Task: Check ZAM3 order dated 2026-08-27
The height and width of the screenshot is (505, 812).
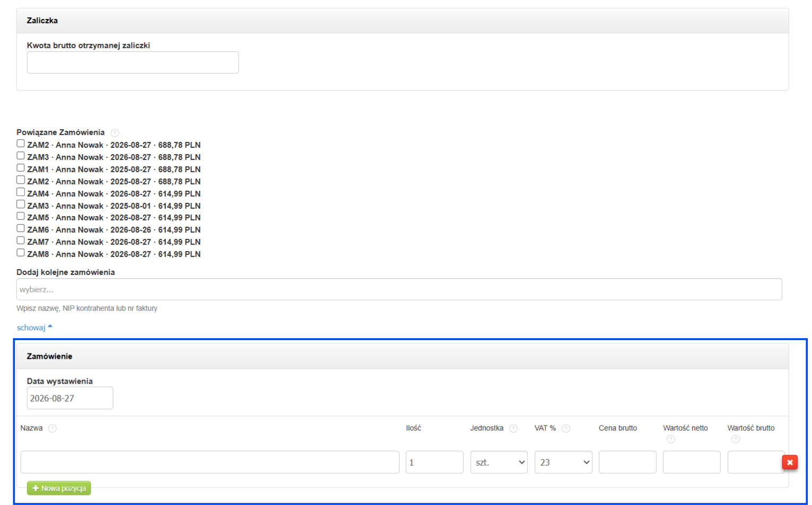Action: (21, 156)
